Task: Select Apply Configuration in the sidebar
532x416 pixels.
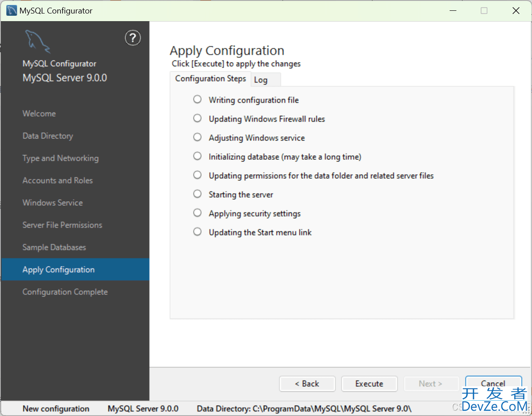Action: 75,269
